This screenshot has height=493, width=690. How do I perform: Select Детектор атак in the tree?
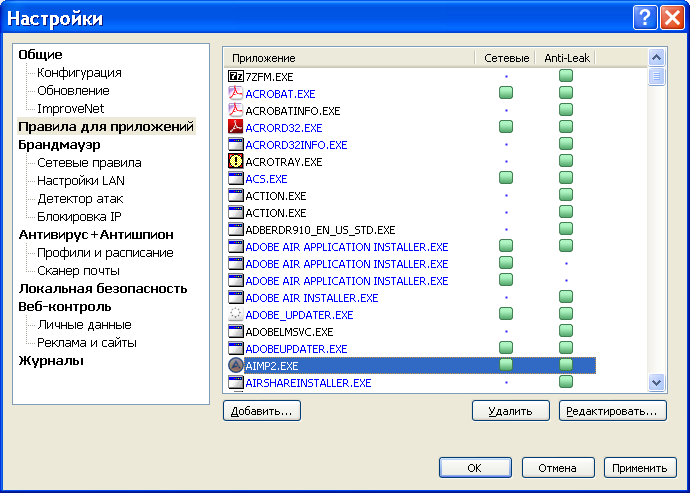[80, 199]
